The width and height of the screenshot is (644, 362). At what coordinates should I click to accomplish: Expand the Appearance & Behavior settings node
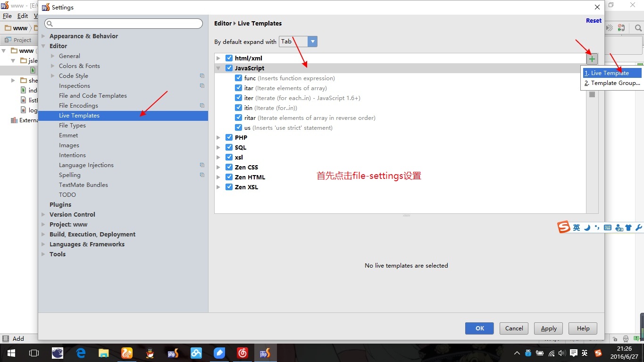tap(43, 36)
